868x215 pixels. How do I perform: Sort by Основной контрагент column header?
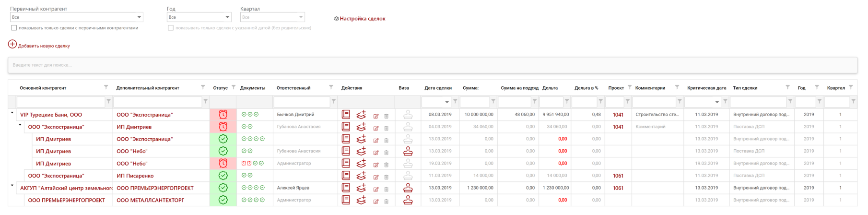(43, 88)
